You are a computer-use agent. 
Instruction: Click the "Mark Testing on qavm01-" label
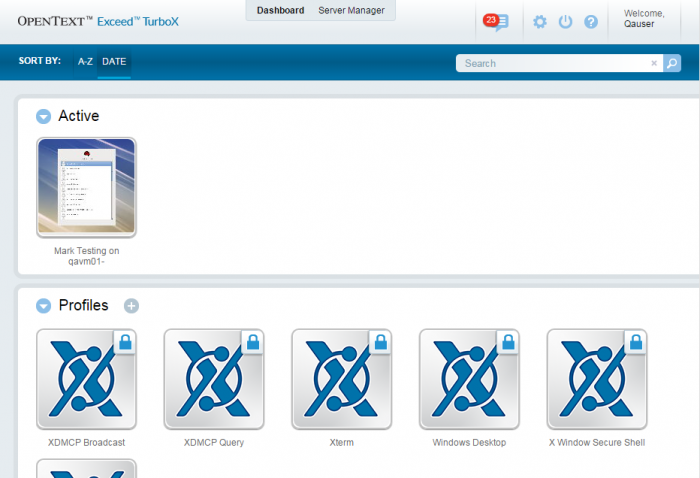coord(86,256)
